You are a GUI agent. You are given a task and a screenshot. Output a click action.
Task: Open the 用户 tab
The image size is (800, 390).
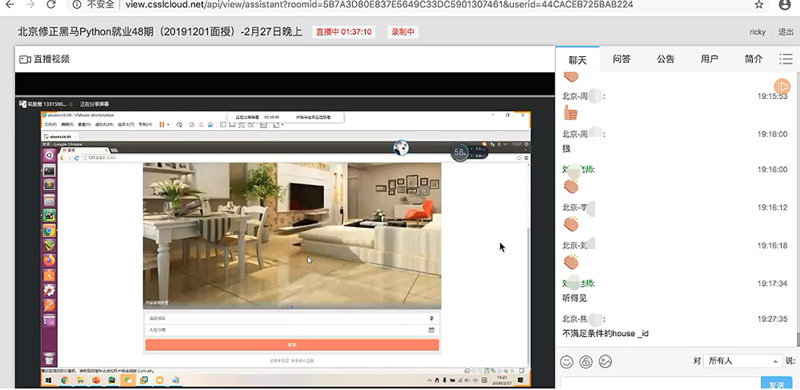point(709,59)
